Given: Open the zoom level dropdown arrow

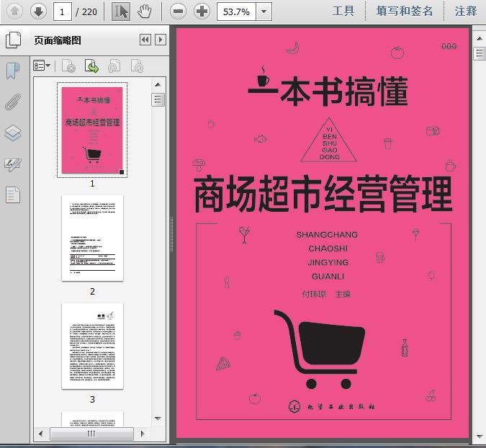Looking at the screenshot, I should pyautogui.click(x=264, y=12).
